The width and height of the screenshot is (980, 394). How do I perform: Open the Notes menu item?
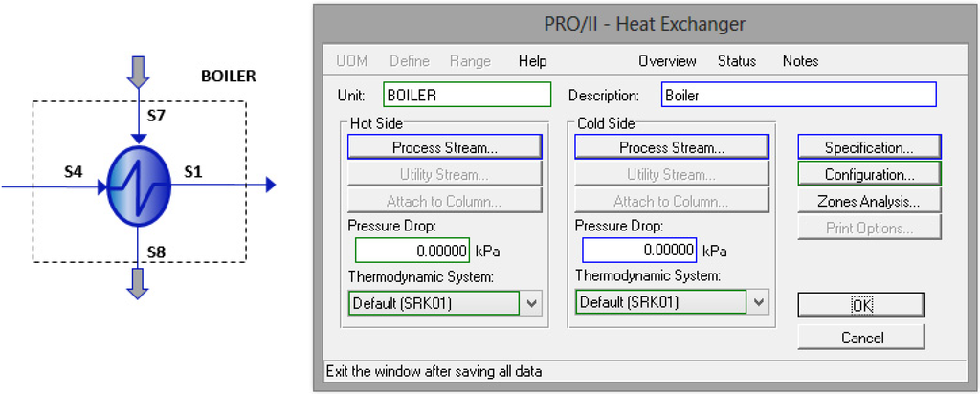[800, 61]
